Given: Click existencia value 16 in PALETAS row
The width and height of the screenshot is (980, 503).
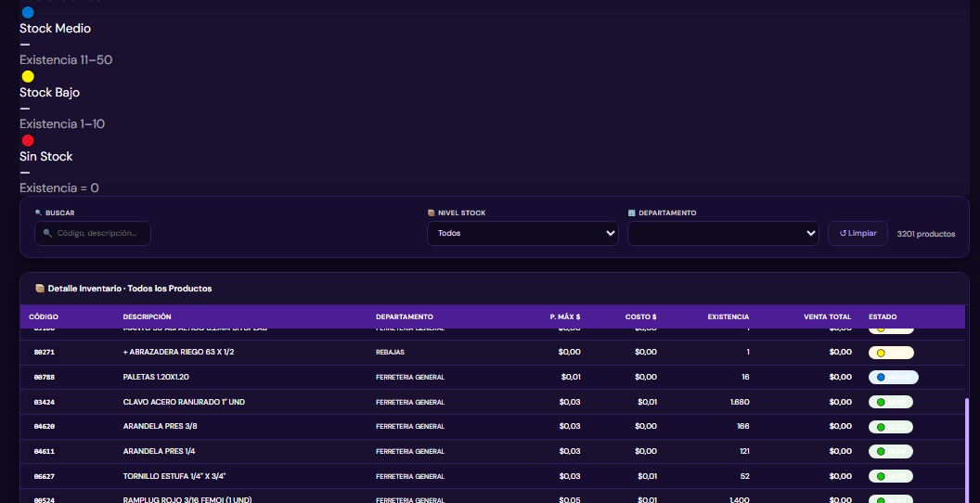Looking at the screenshot, I should (745, 378).
